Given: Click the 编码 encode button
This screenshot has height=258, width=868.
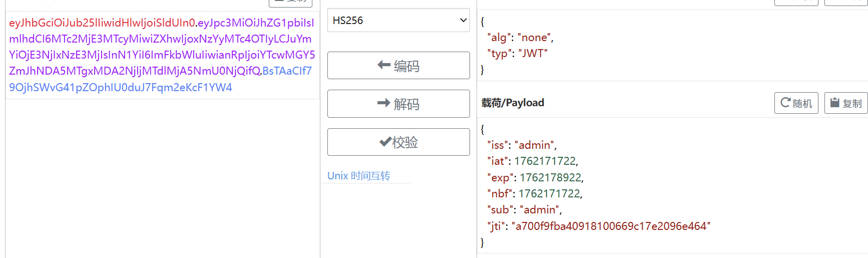Looking at the screenshot, I should [x=398, y=66].
